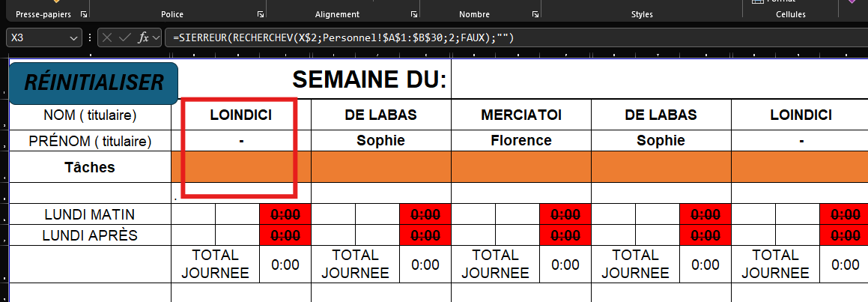Click the LUNDI MATIN row label
This screenshot has width=868, height=302.
click(x=88, y=215)
